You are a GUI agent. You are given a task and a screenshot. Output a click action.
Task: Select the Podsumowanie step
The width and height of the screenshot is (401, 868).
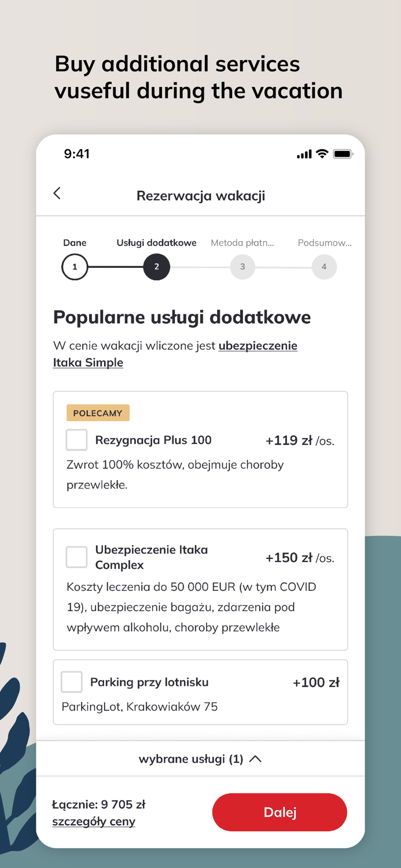click(323, 267)
